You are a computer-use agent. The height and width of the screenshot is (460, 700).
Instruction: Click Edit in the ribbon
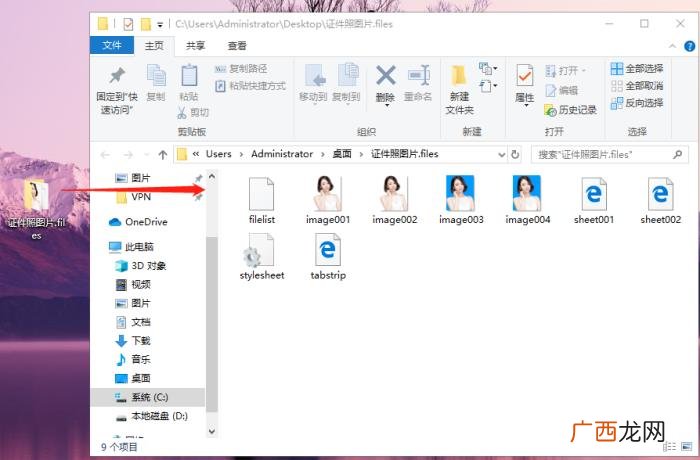562,90
